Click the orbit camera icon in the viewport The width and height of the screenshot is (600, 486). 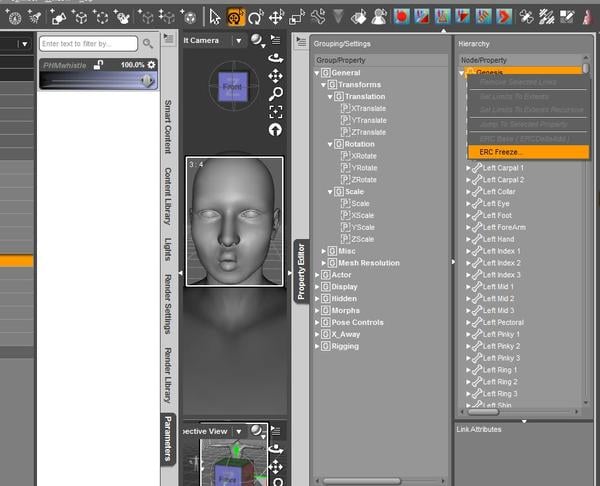(275, 58)
